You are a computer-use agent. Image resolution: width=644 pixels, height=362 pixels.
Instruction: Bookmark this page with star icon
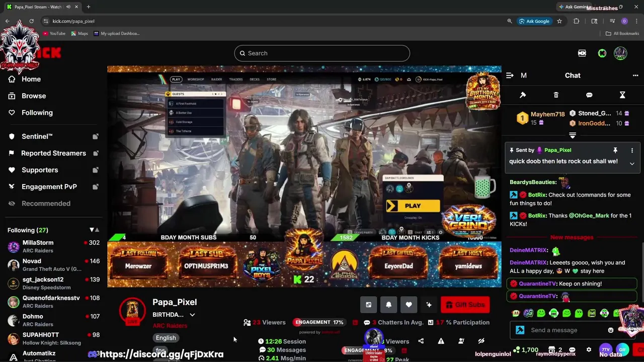pos(559,21)
